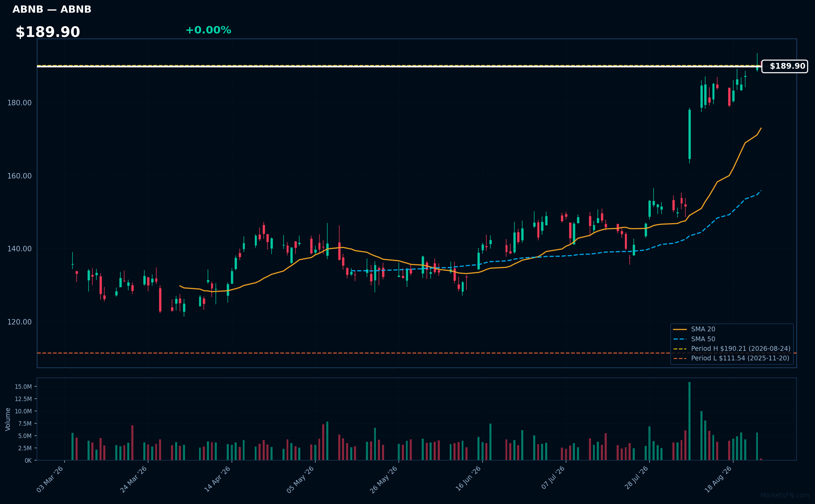Click the Volume axis title
Image resolution: width=815 pixels, height=504 pixels.
8,419
